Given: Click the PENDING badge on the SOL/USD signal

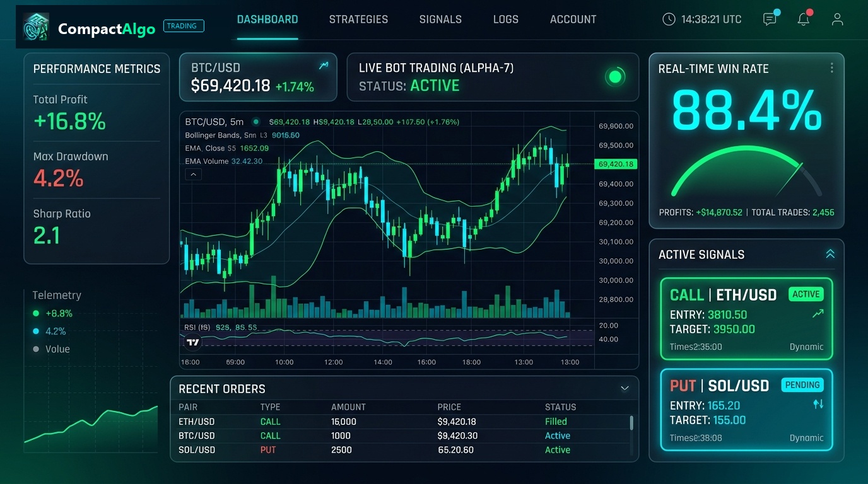Looking at the screenshot, I should pos(802,385).
